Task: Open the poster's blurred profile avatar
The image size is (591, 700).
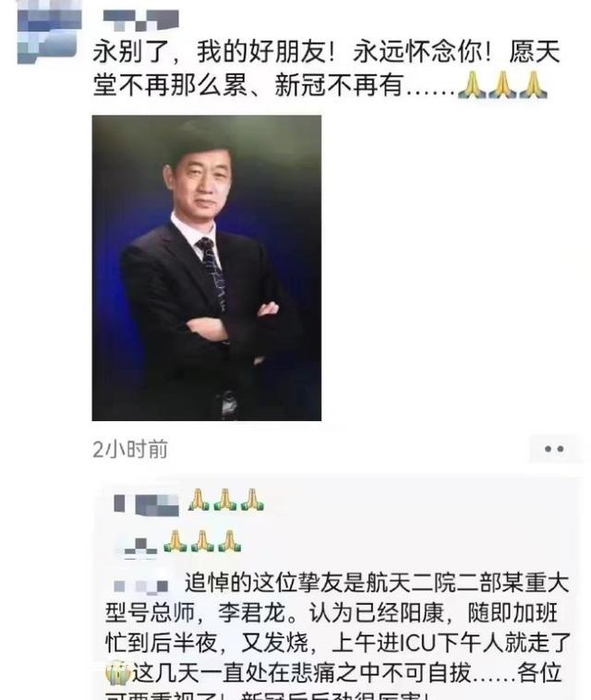Action: click(49, 32)
